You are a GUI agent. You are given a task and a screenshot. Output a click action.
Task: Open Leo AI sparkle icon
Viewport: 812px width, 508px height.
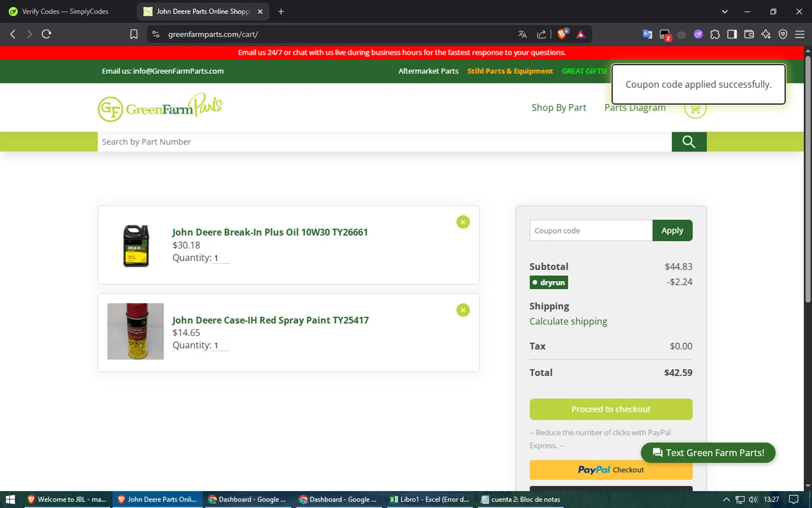click(x=766, y=34)
